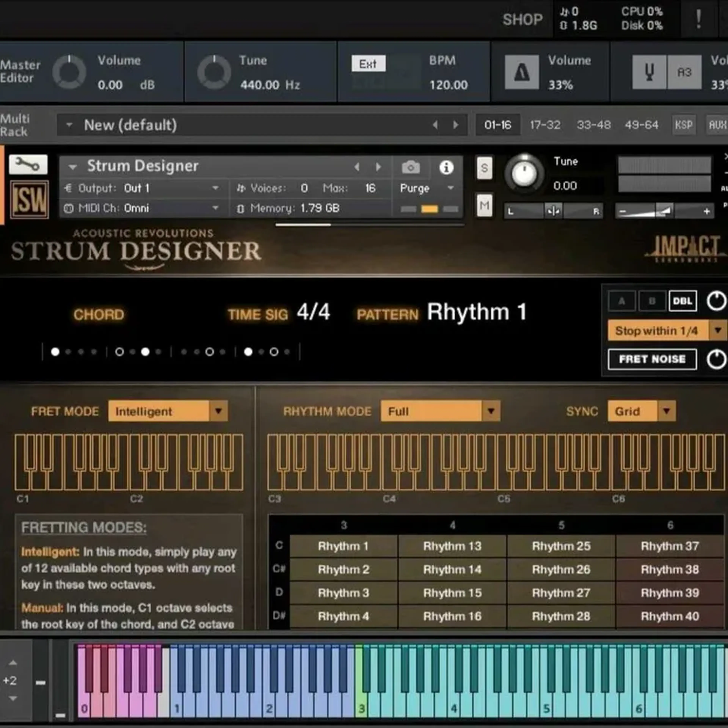728x728 pixels.
Task: Click the Master Editor label
Action: coord(20,71)
